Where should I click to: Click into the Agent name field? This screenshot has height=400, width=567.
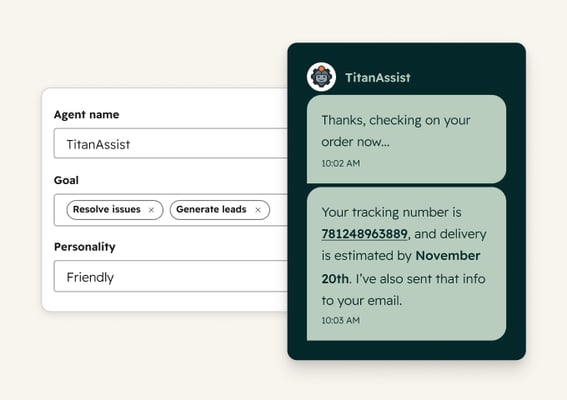(x=171, y=143)
